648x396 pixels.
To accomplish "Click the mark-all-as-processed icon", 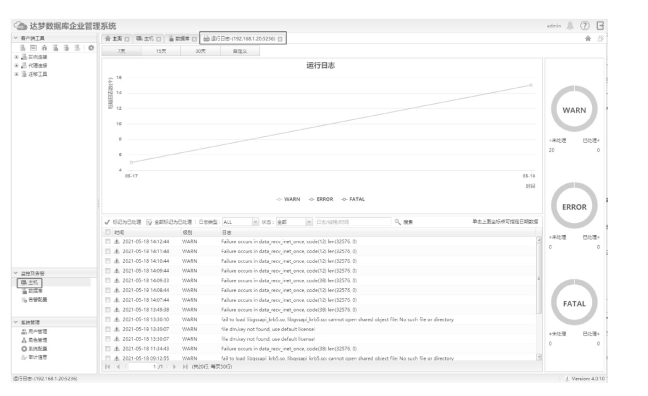I will click(149, 222).
